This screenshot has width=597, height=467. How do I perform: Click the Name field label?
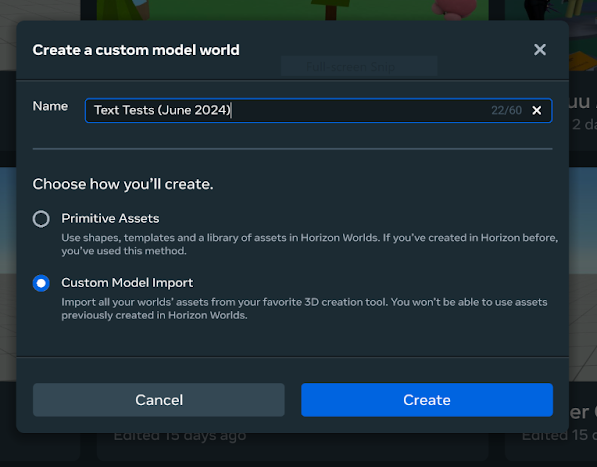(50, 106)
